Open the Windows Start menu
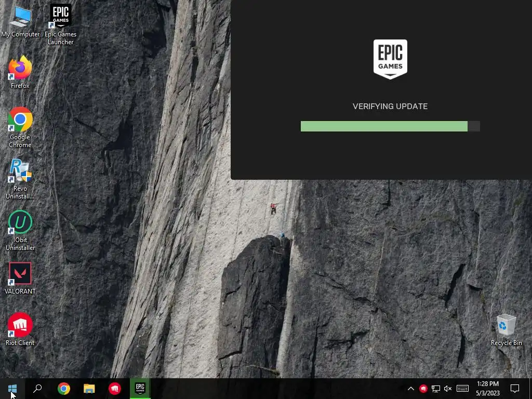 click(12, 389)
